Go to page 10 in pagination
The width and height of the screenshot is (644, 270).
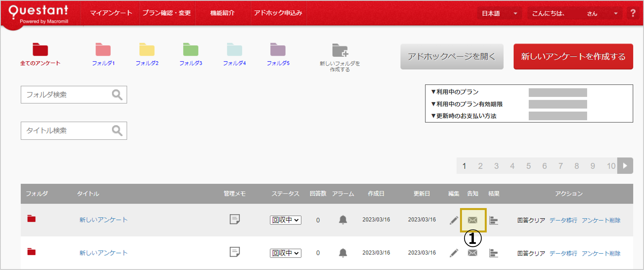(x=611, y=166)
